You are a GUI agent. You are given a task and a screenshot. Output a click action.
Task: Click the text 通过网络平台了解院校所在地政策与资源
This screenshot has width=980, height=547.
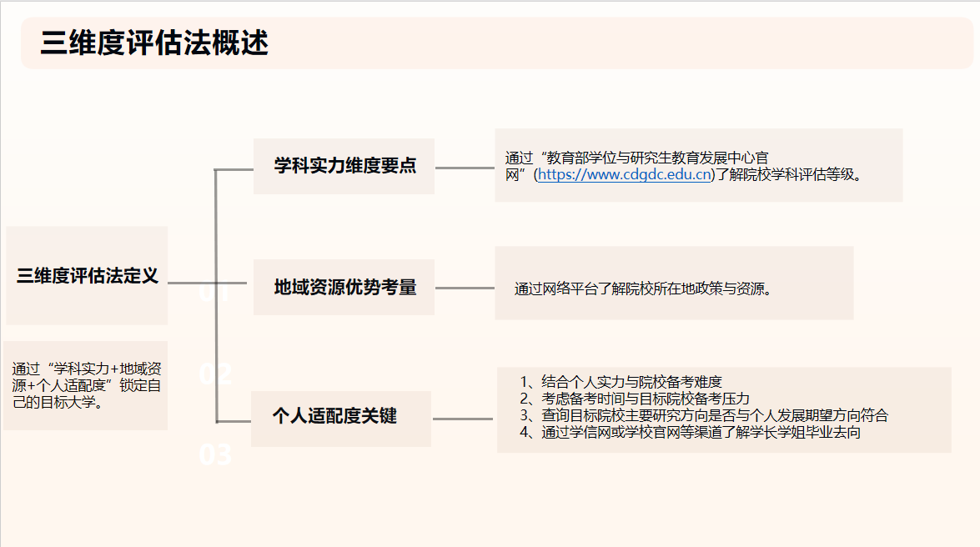pyautogui.click(x=643, y=289)
